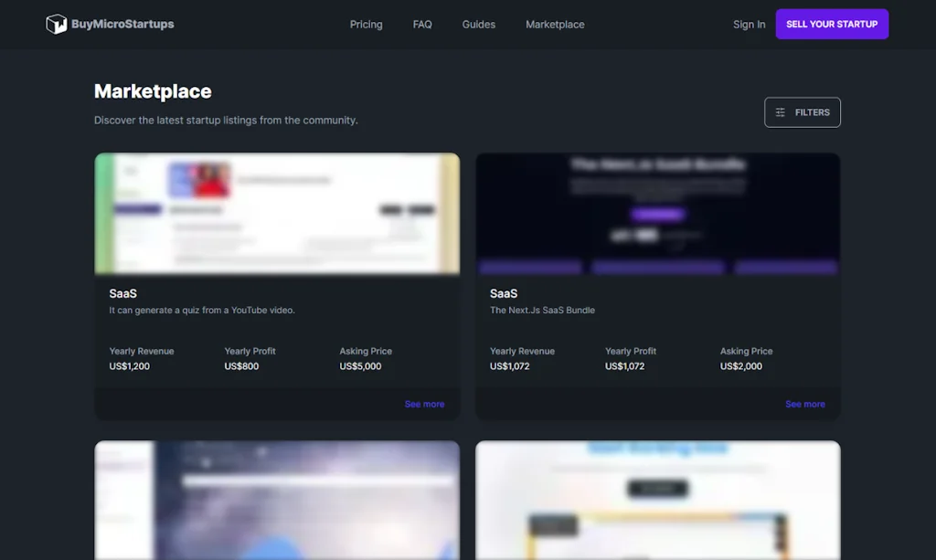Open the Filters panel
Viewport: 936px width, 560px height.
click(x=802, y=111)
